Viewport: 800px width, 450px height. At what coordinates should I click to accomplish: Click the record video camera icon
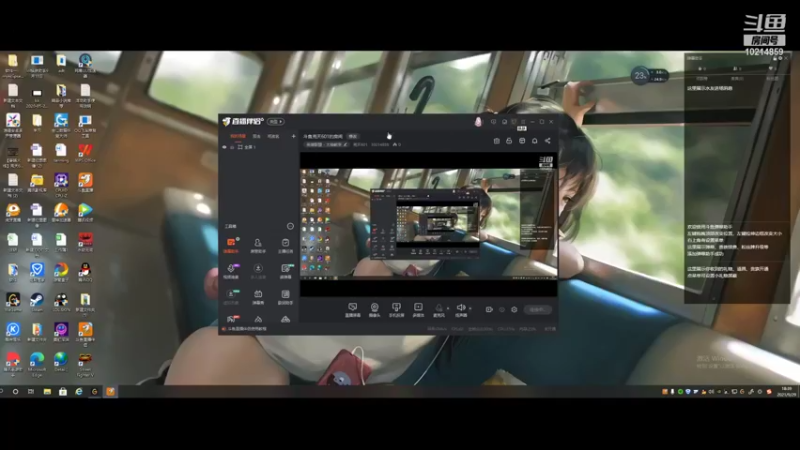489,309
